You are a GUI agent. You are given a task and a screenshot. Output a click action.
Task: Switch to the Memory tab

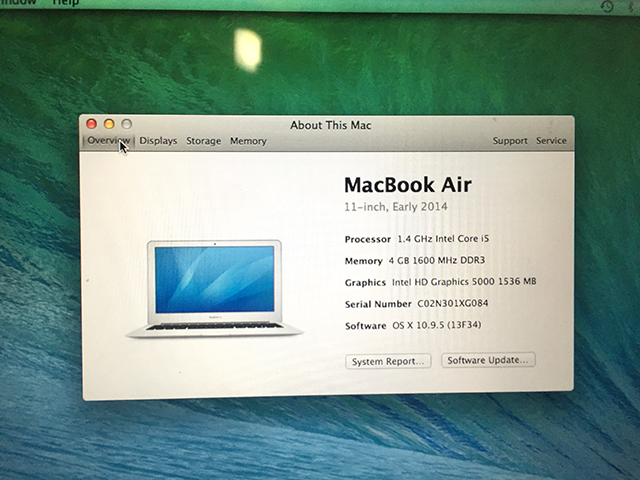point(248,141)
